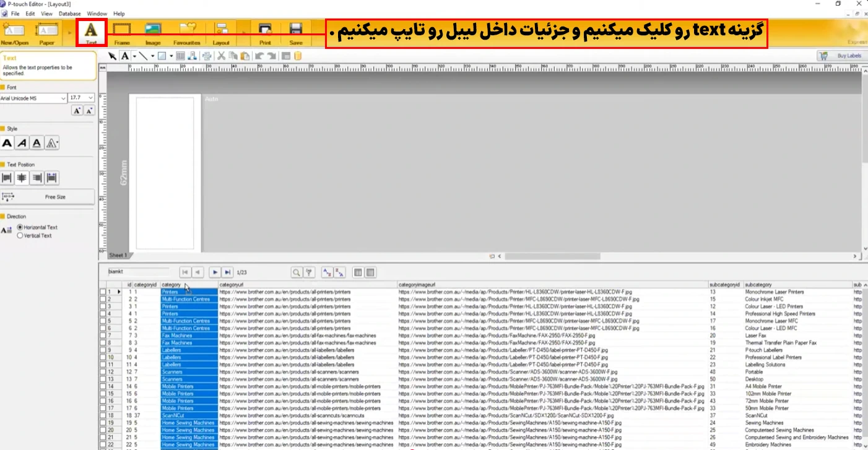
Task: Click the database search magnifier icon
Action: [297, 272]
